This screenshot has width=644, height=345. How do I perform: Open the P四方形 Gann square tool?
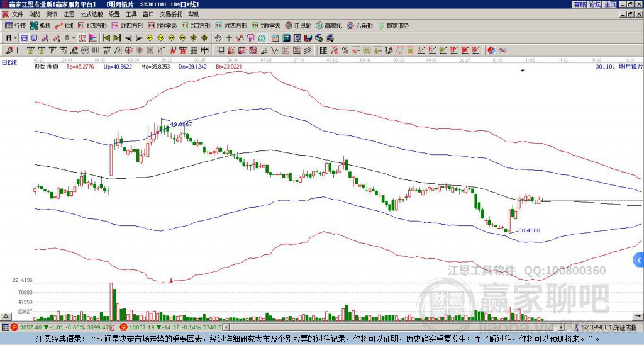click(92, 25)
